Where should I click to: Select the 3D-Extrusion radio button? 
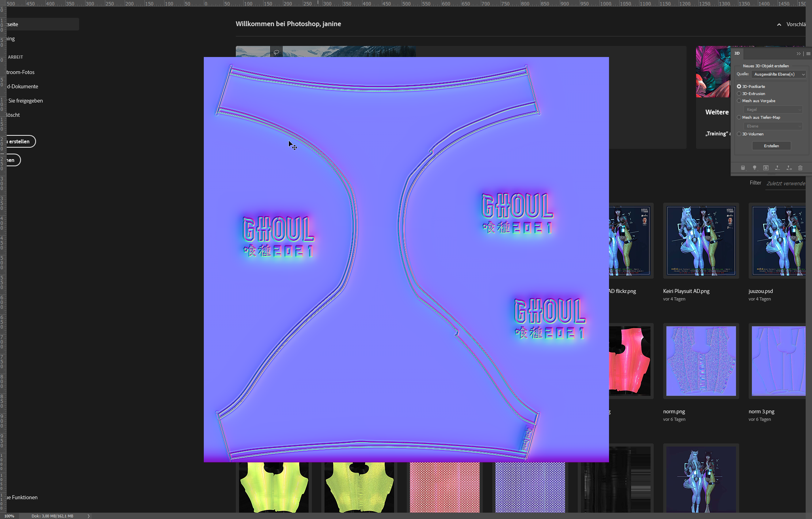[739, 93]
